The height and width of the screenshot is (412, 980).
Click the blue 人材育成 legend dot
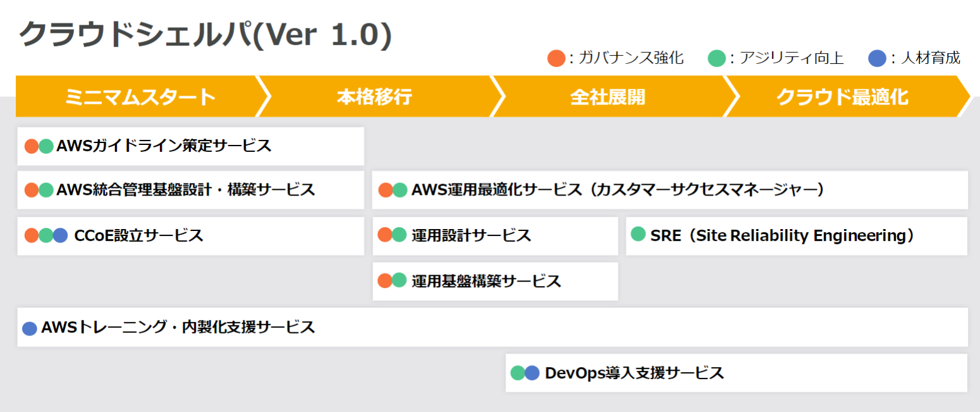[877, 59]
